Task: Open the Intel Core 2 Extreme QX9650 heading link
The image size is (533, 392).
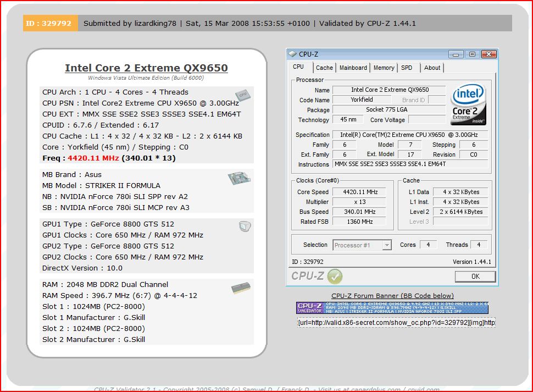Action: [147, 68]
